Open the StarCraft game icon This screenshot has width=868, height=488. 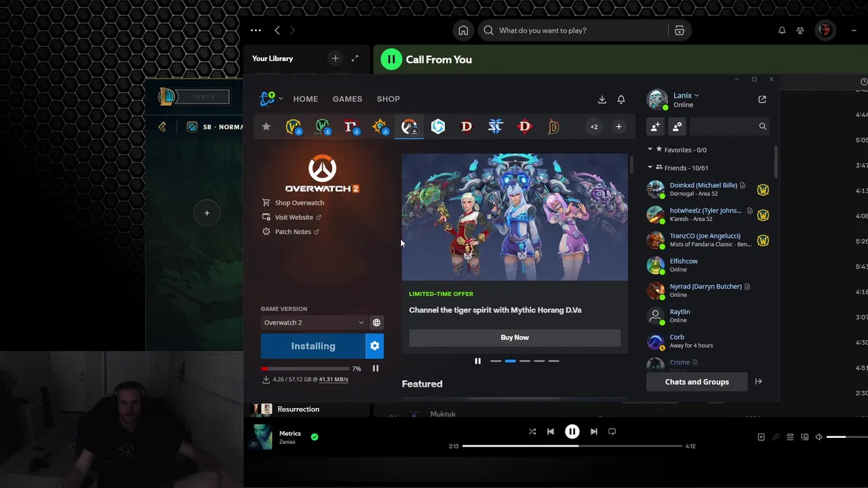click(496, 127)
